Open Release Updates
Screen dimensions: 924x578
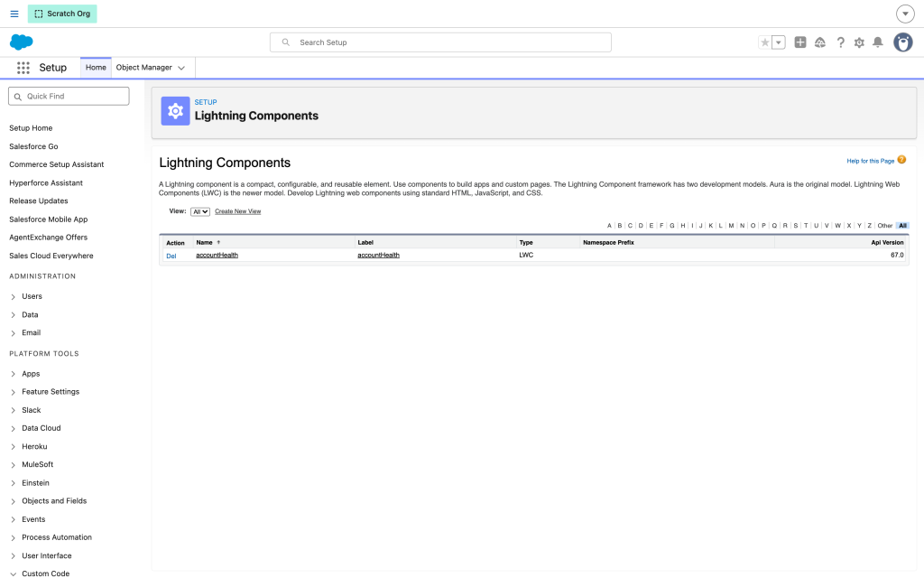[x=38, y=200]
